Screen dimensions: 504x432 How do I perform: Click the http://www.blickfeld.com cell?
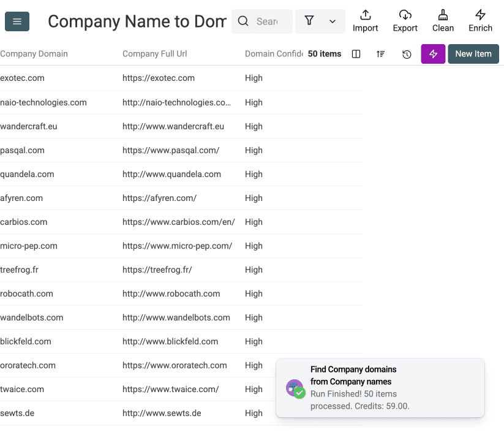[170, 341]
